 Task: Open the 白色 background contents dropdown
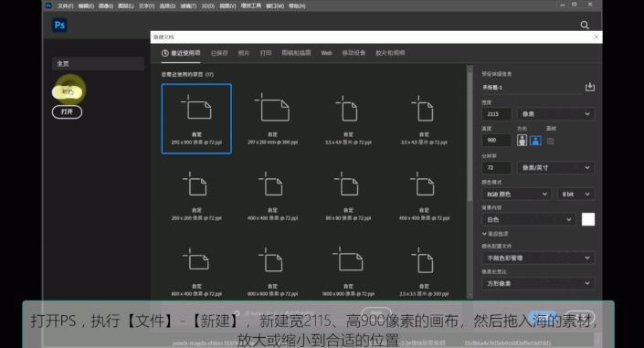pos(528,219)
